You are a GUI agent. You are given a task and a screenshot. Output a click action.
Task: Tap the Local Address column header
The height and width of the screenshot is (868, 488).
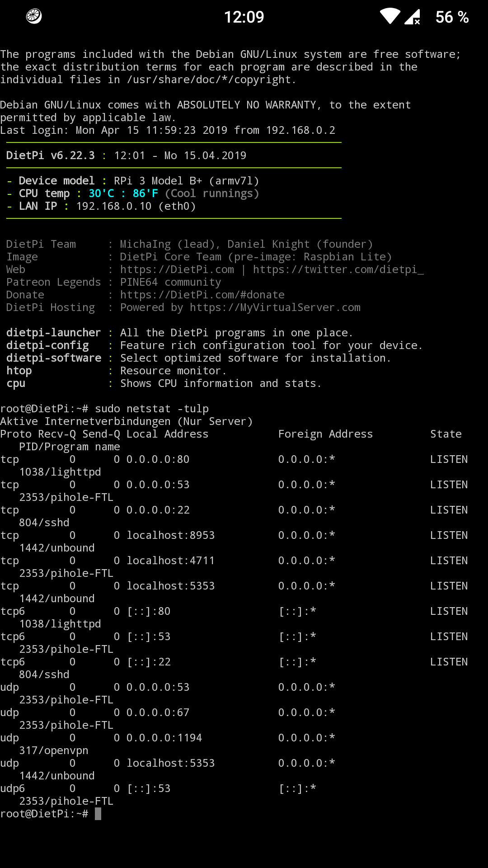pos(168,434)
